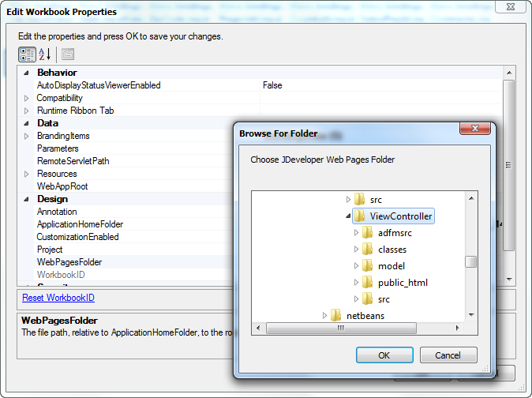Click down arrow of property grid scrollbar
Viewport: 532px width, 398px height.
click(x=509, y=280)
